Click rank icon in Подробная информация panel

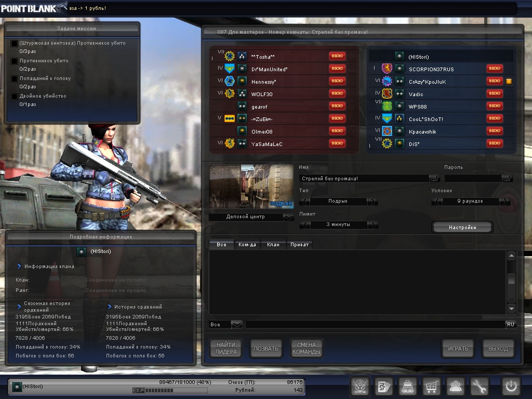click(82, 252)
